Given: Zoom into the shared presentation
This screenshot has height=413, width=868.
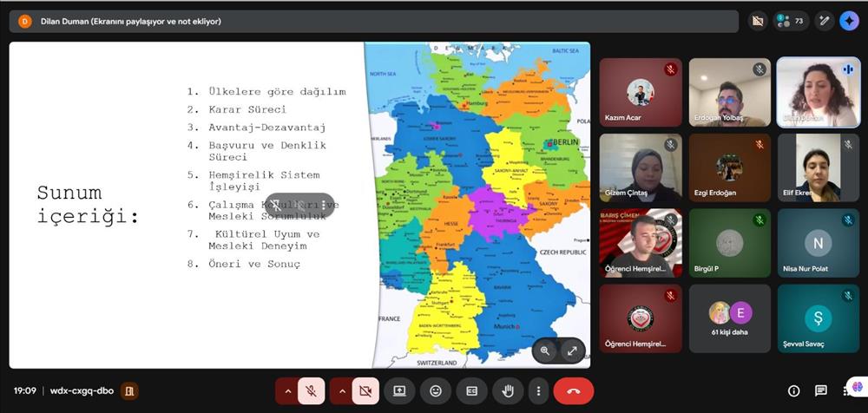Looking at the screenshot, I should click(545, 351).
